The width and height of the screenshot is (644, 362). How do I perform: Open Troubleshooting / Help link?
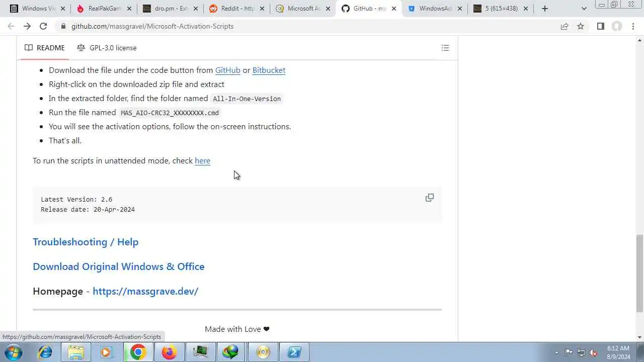(x=86, y=242)
